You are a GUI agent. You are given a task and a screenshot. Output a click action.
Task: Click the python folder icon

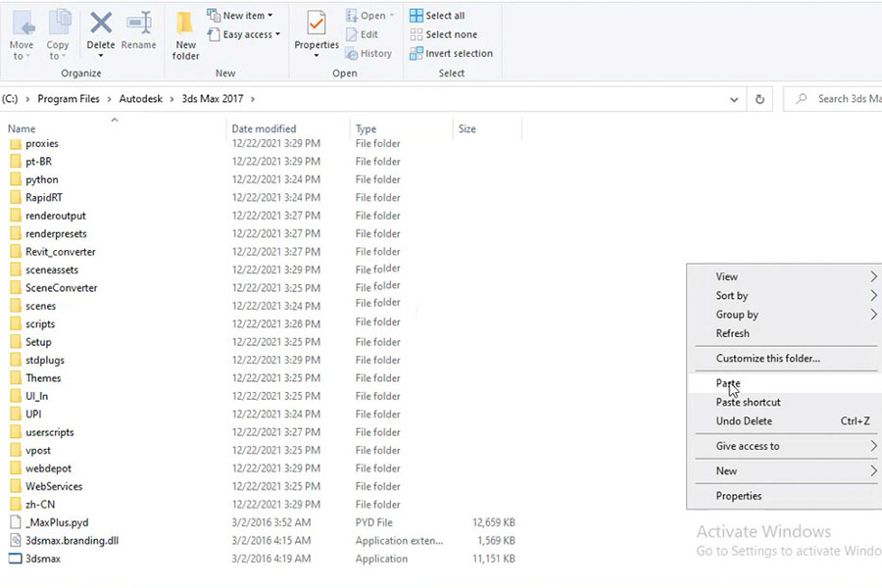16,179
